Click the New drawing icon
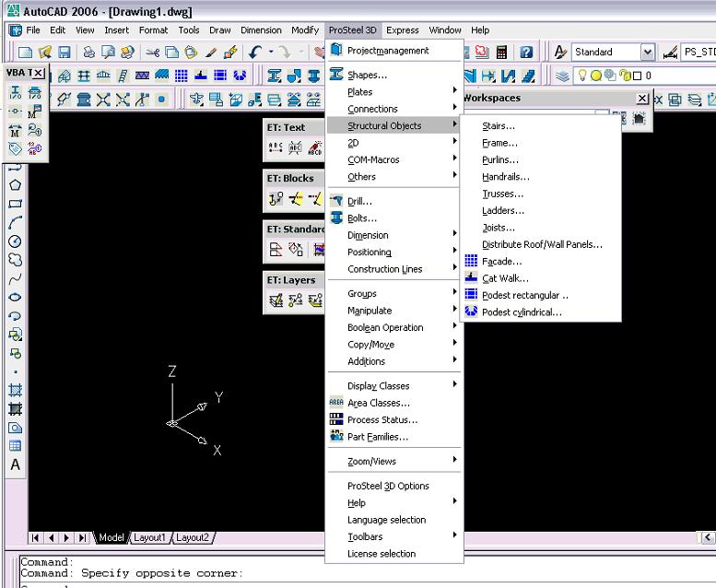The width and height of the screenshot is (716, 588). tap(25, 53)
